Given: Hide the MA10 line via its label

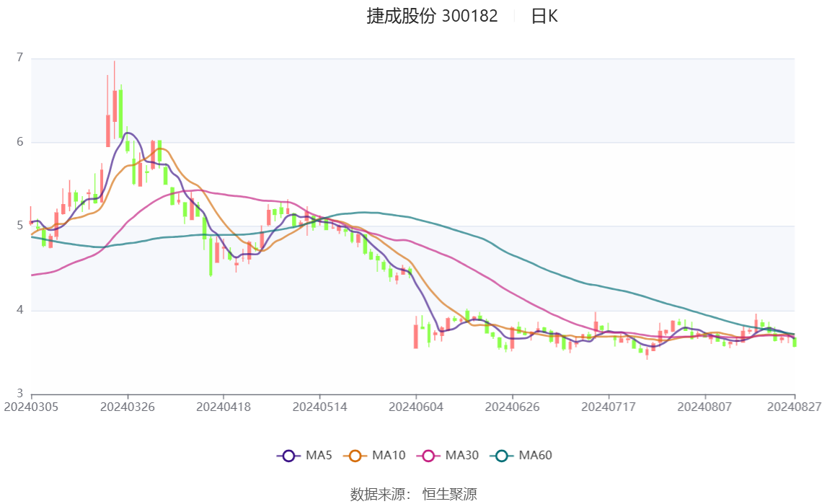Looking at the screenshot, I should pos(389,456).
